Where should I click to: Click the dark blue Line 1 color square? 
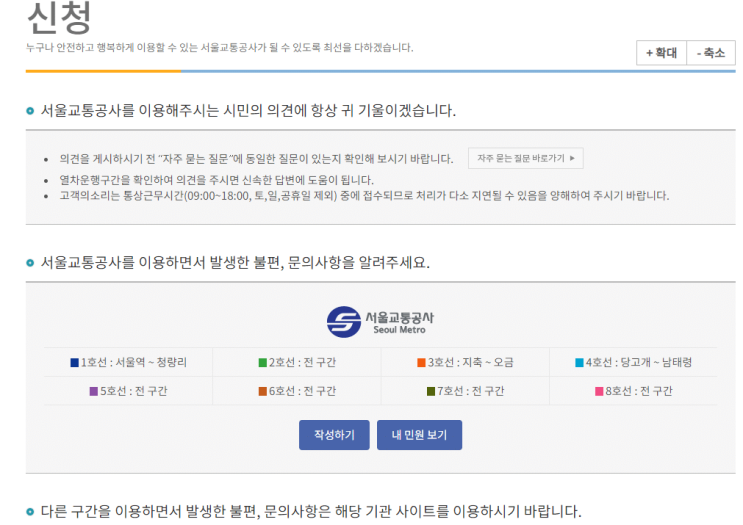[x=74, y=362]
